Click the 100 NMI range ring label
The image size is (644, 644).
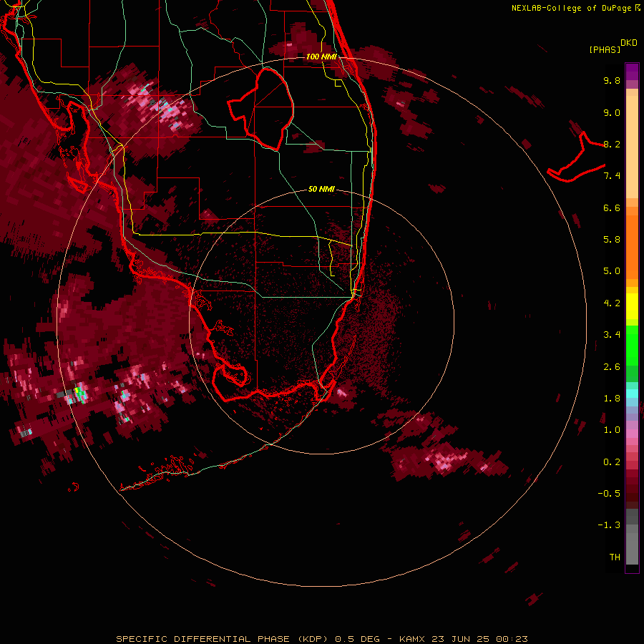tap(321, 57)
